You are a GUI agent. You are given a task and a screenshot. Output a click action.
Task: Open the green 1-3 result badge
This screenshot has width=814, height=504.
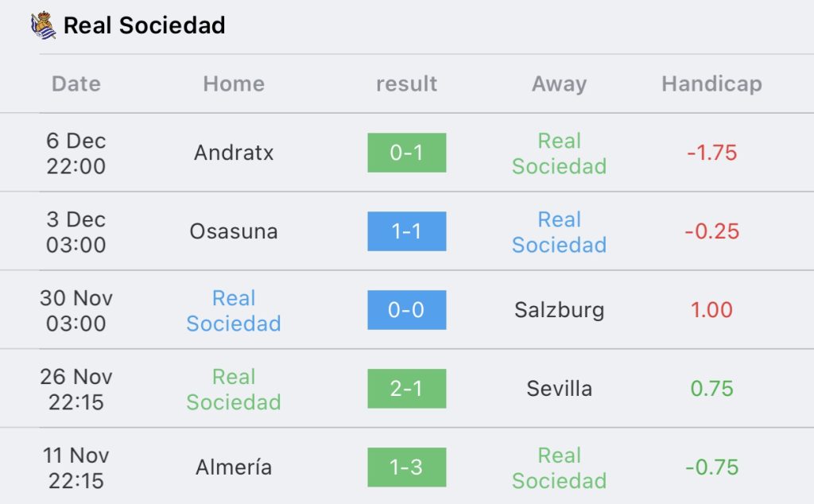tap(406, 467)
